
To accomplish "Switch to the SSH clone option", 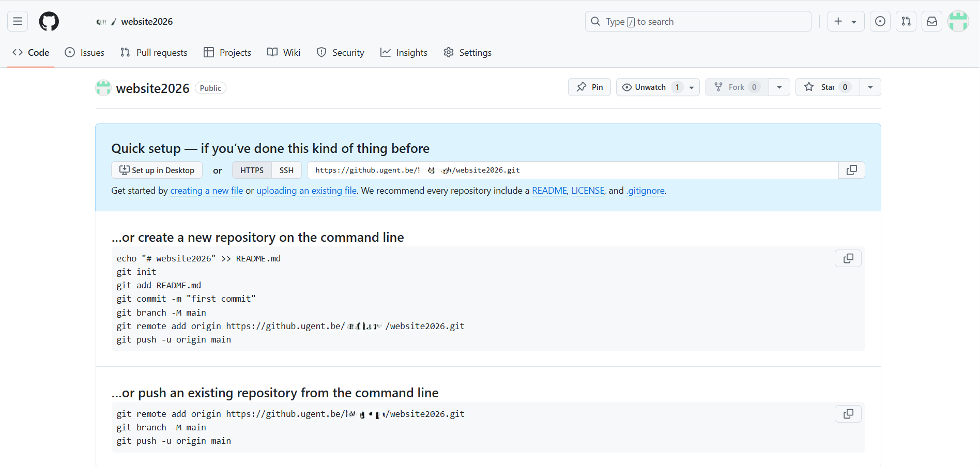I will (x=286, y=170).
